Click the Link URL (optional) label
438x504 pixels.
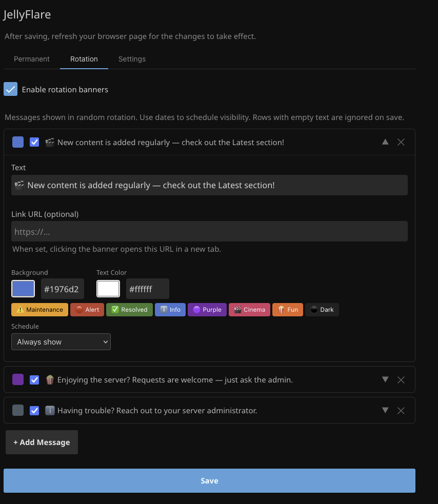[45, 214]
